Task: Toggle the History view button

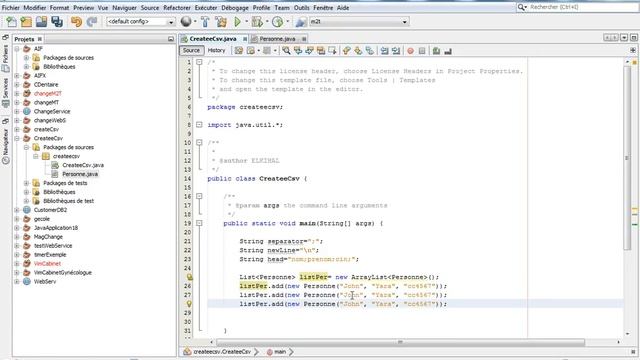Action: 216,50
